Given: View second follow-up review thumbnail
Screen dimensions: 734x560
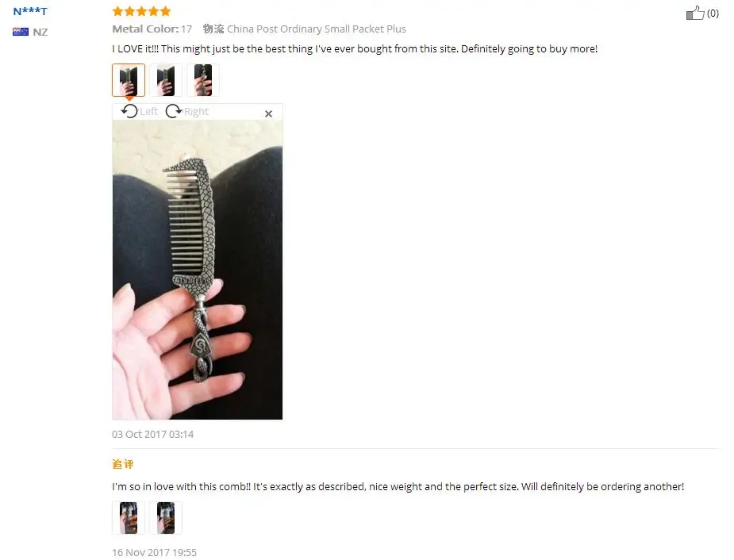Looking at the screenshot, I should click(166, 518).
